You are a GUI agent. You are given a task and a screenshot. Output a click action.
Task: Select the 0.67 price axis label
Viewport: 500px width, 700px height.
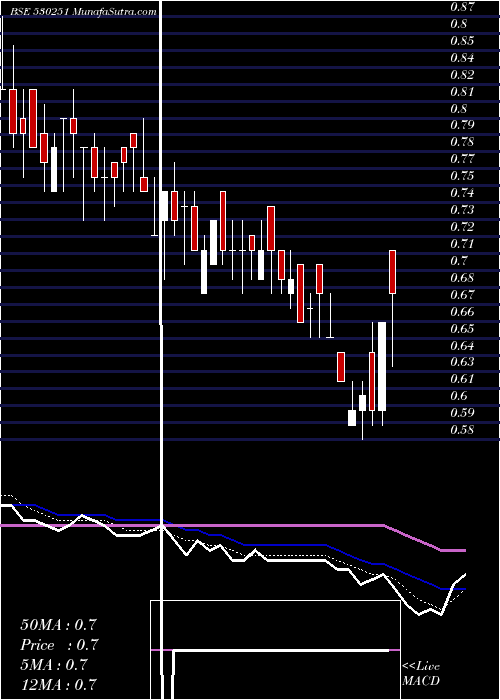pos(462,295)
